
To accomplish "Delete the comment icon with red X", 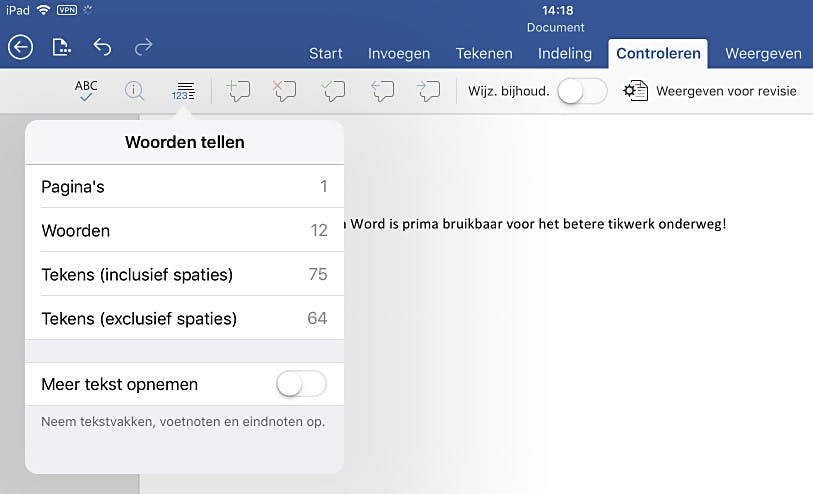I will [285, 91].
